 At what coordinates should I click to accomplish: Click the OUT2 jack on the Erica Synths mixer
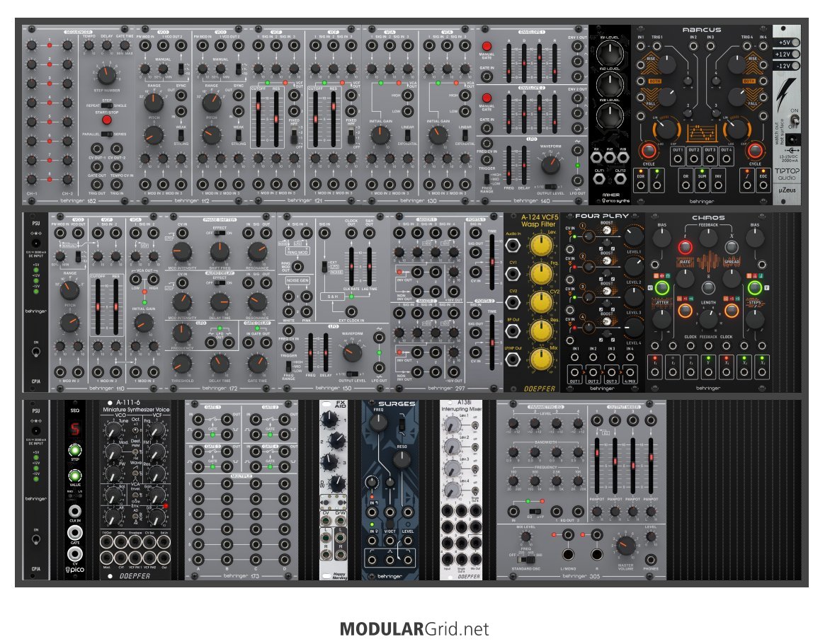point(620,179)
